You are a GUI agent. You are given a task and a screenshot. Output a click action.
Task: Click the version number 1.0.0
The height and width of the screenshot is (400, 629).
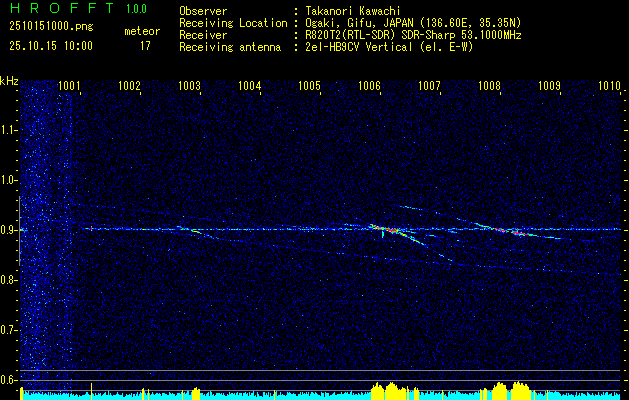pyautogui.click(x=136, y=9)
